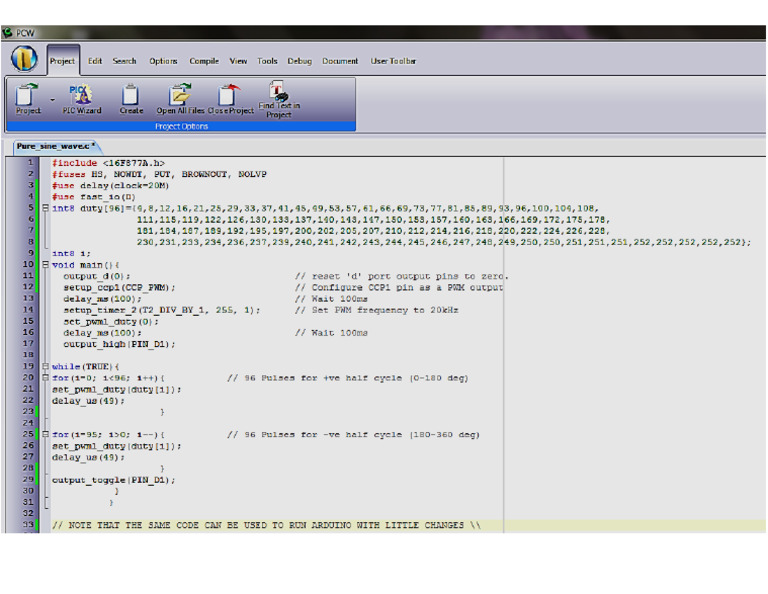Screen dimensions: 768x594
Task: Click the setup_timer_2 statement on line 14
Action: pyautogui.click(x=162, y=310)
